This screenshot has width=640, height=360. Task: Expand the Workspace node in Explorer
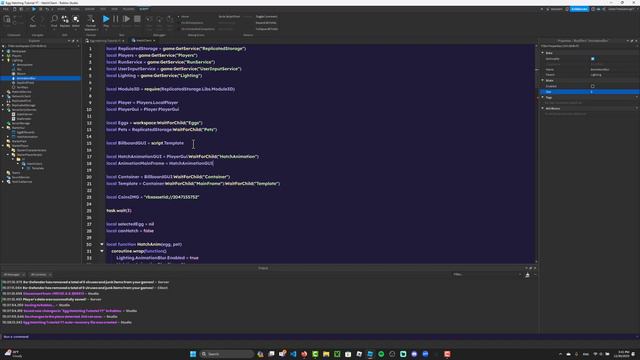pos(3,51)
